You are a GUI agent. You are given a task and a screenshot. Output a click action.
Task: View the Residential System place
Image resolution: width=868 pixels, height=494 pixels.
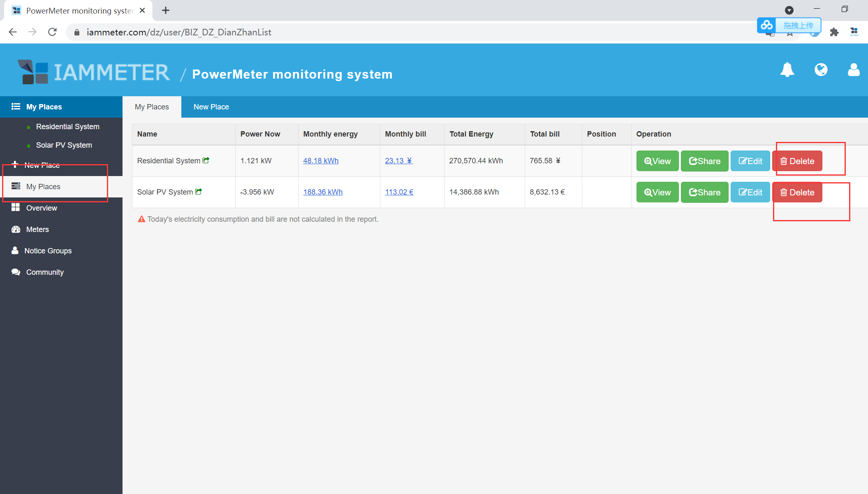click(x=657, y=161)
